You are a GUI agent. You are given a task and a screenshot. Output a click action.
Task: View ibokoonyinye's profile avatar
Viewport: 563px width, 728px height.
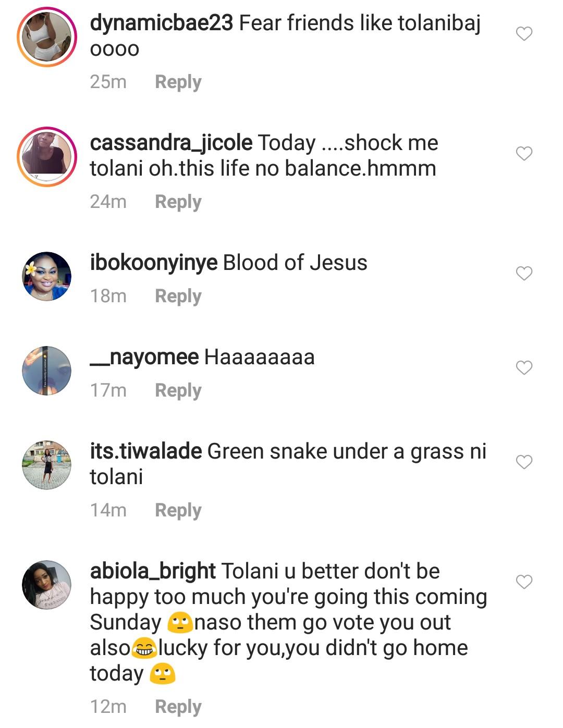47,276
